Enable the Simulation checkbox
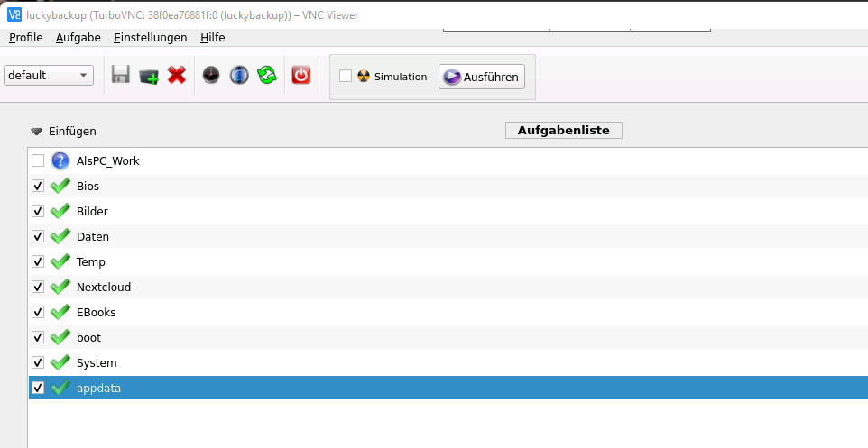 (x=346, y=77)
